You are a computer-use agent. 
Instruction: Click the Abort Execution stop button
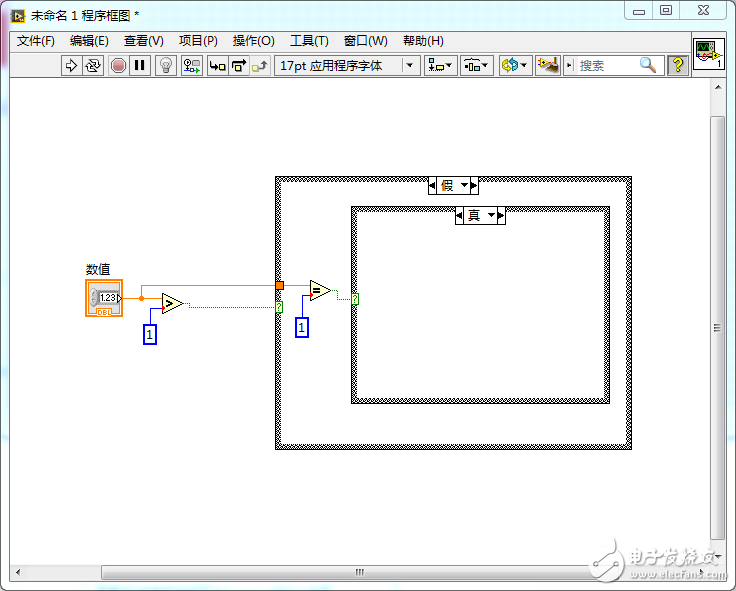click(118, 65)
